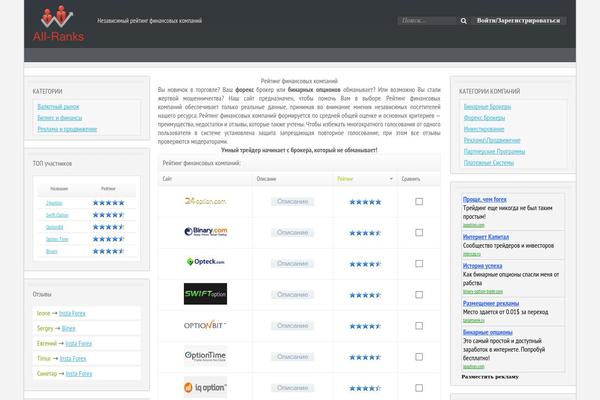600x400 pixels.
Task: Open Insta Forex link from Timur review
Action: [x=73, y=358]
